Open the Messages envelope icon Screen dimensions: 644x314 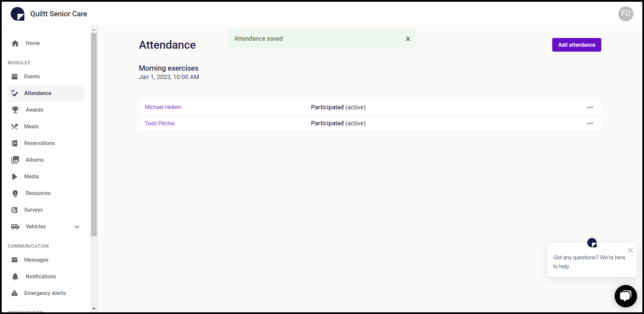tap(15, 260)
